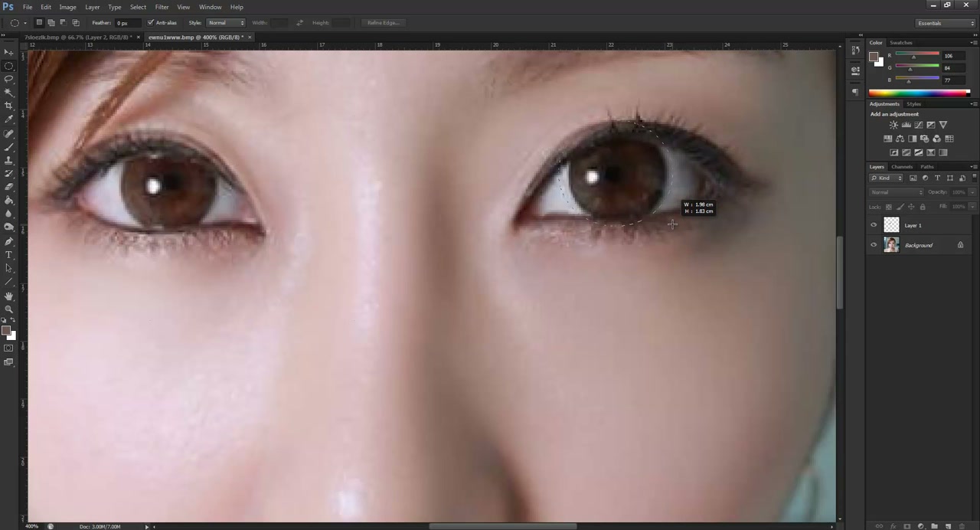Viewport: 980px width, 530px height.
Task: Open the Essentials workspace dropdown
Action: (x=946, y=23)
